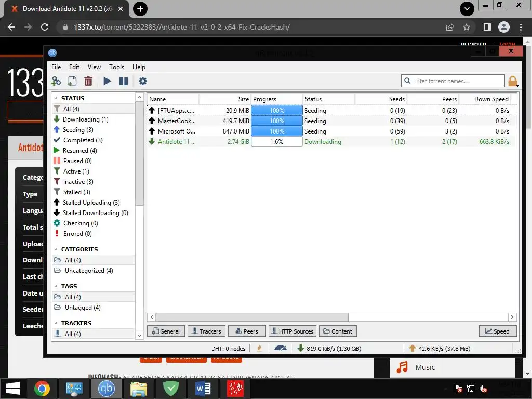
Task: Open File Explorer from the taskbar
Action: 139,389
